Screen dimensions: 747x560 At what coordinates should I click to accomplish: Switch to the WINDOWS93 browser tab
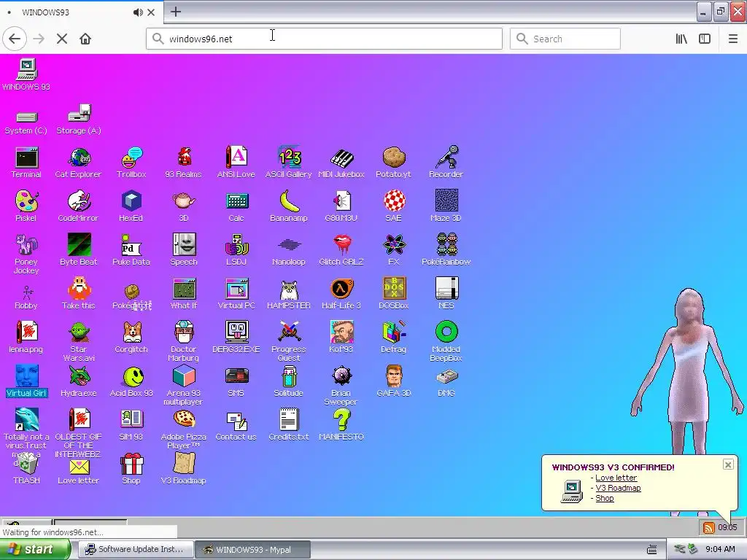pyautogui.click(x=81, y=12)
